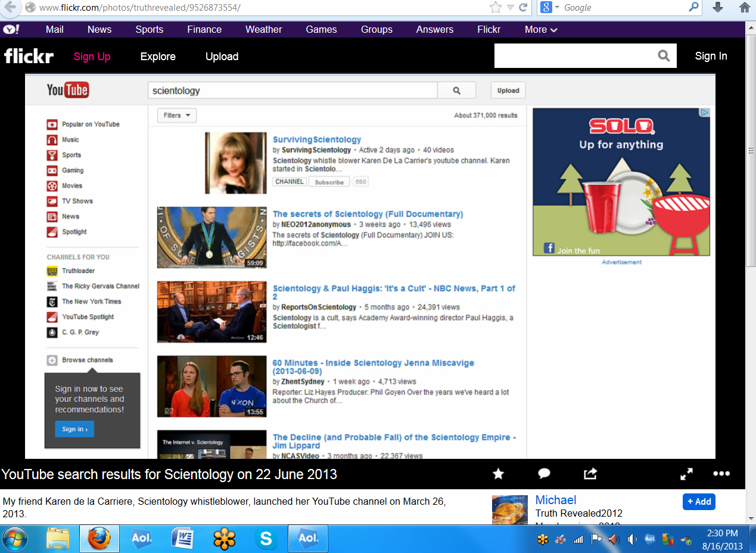Open the comment bubble icon

tap(544, 474)
